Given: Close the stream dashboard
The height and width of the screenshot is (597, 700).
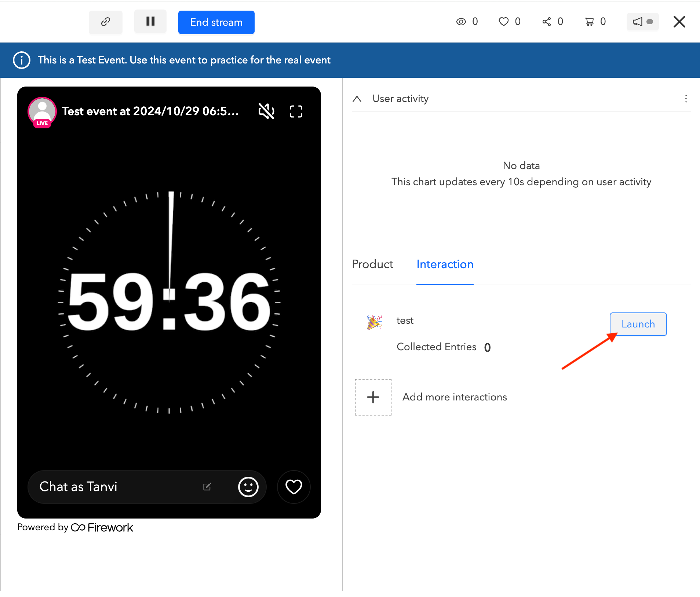Looking at the screenshot, I should click(x=679, y=22).
